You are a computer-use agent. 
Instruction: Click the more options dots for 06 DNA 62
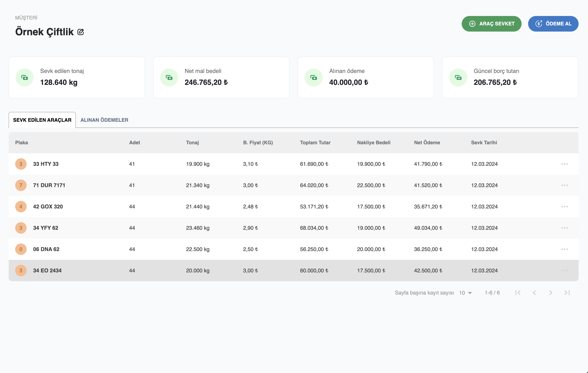point(564,249)
